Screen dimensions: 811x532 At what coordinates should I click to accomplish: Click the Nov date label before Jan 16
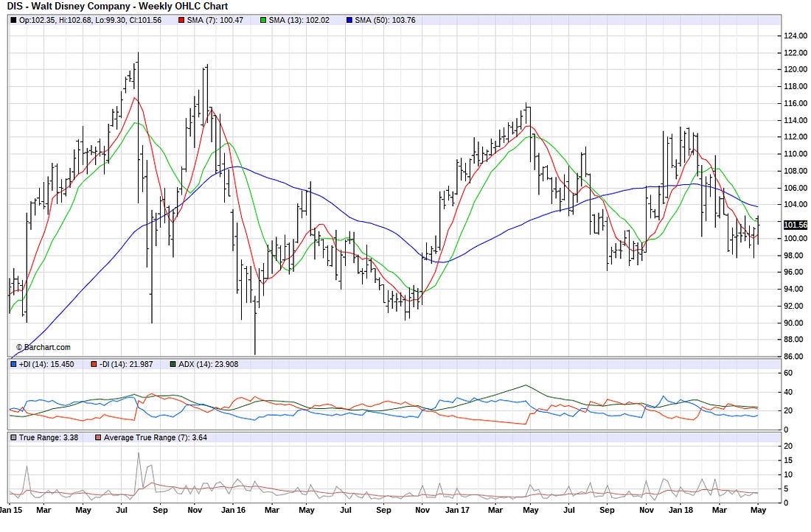tap(195, 511)
